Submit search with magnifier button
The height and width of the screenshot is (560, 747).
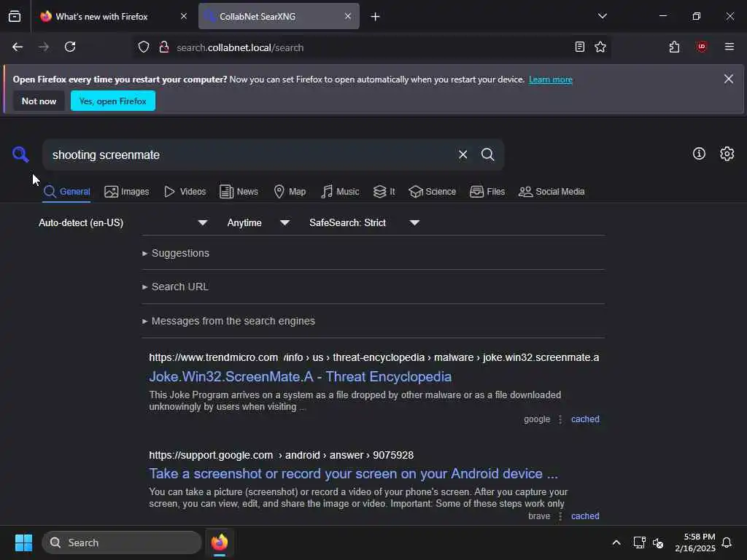click(487, 155)
